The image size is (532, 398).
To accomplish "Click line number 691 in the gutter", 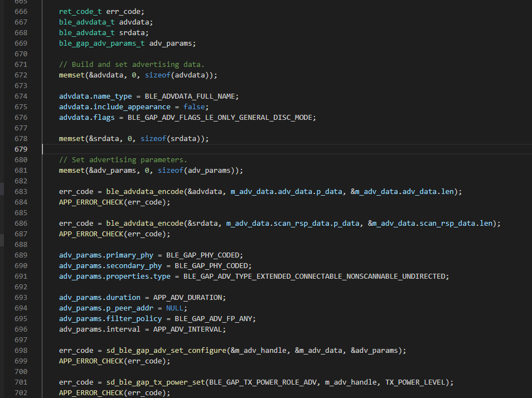I will pyautogui.click(x=21, y=276).
